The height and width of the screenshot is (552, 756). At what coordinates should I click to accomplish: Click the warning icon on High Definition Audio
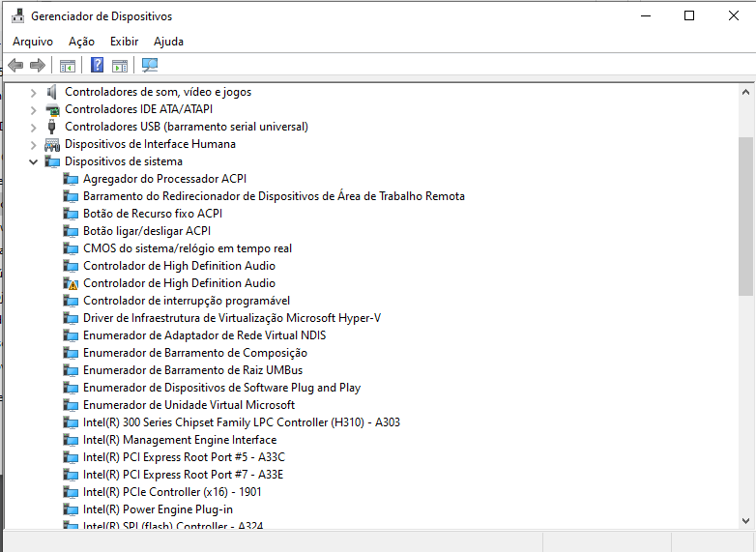click(71, 283)
